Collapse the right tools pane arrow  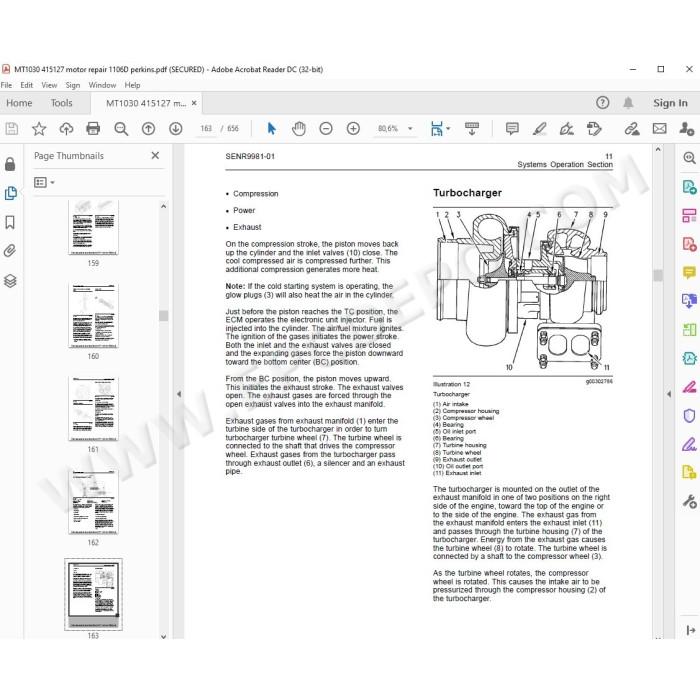(669, 394)
